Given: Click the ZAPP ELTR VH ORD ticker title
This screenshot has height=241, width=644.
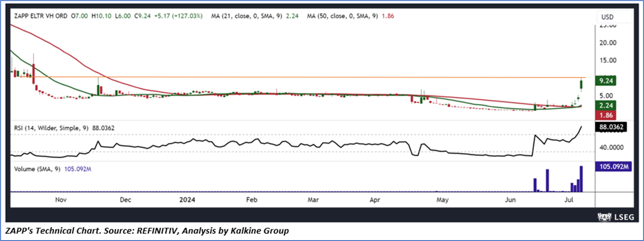Looking at the screenshot, I should [40, 16].
